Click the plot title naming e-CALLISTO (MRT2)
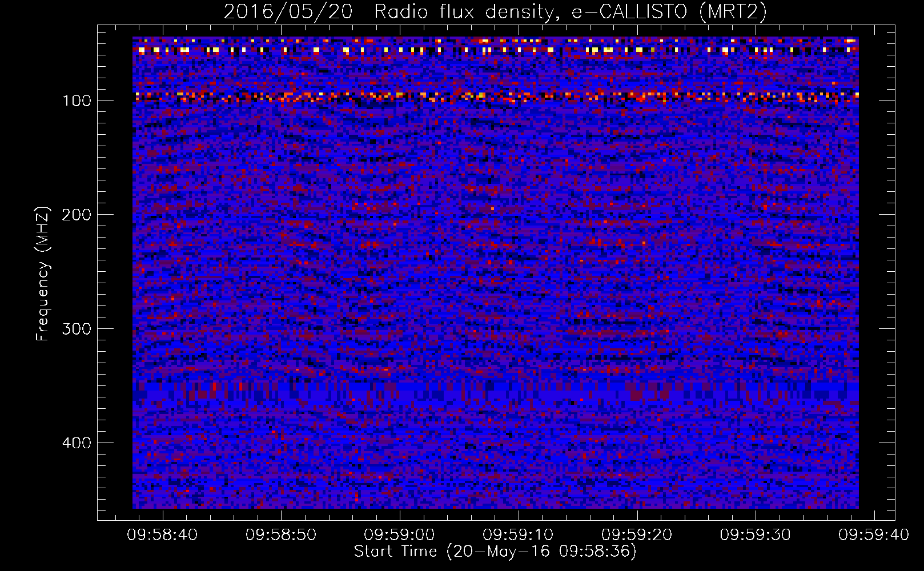 pos(495,11)
